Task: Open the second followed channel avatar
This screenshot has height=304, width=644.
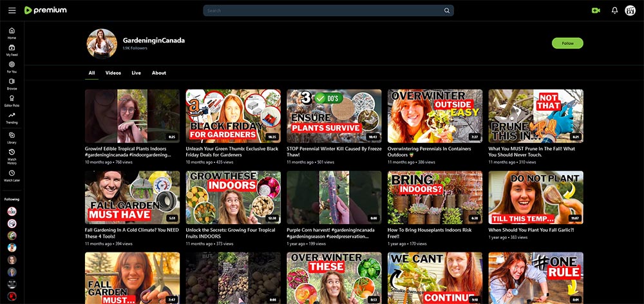Action: 12,223
